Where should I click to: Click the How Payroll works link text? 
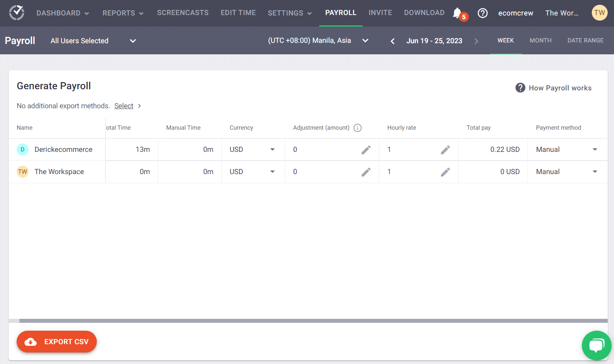click(x=560, y=88)
